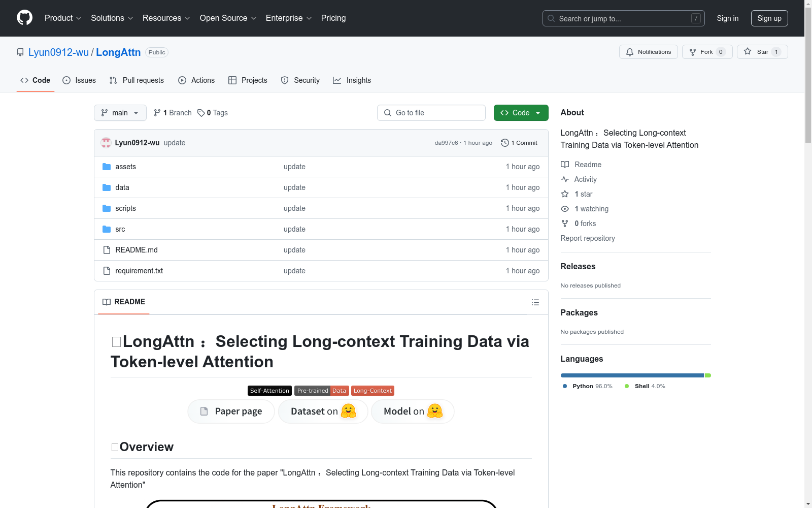Click the Go to file input

[x=431, y=113]
